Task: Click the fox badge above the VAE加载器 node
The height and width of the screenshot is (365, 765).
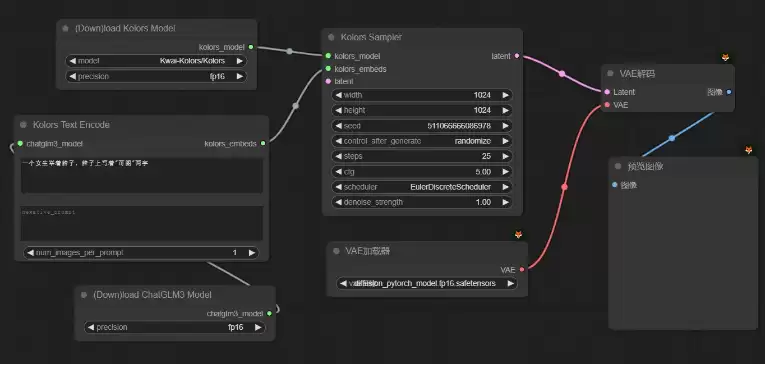Action: (x=519, y=235)
